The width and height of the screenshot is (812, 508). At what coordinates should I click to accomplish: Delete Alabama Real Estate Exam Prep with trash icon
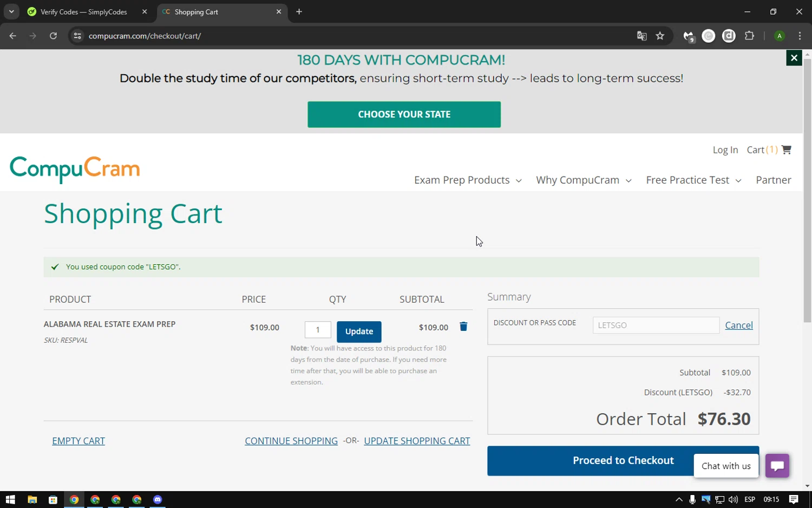(463, 327)
